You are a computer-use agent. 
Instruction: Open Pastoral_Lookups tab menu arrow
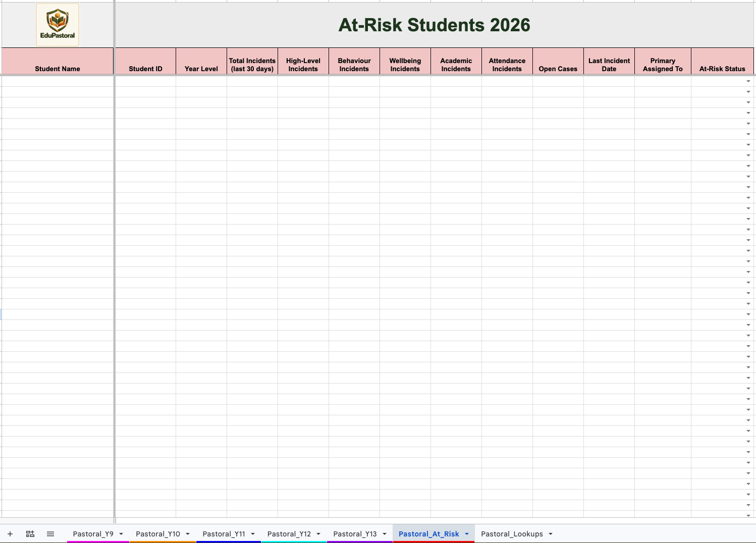click(x=551, y=534)
